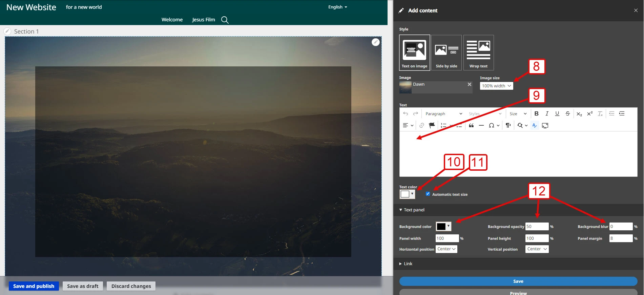Apply strikethrough formatting
The image size is (644, 295).
pyautogui.click(x=567, y=114)
